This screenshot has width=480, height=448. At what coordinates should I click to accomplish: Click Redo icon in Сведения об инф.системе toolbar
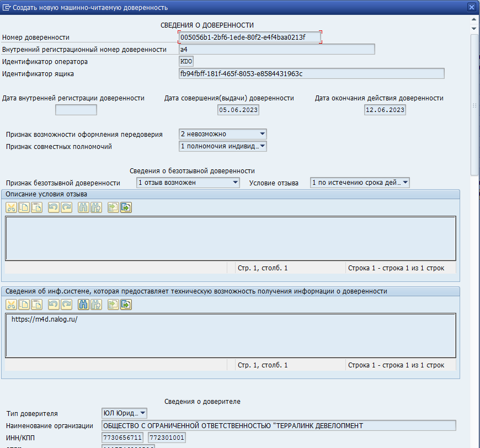[x=66, y=304]
